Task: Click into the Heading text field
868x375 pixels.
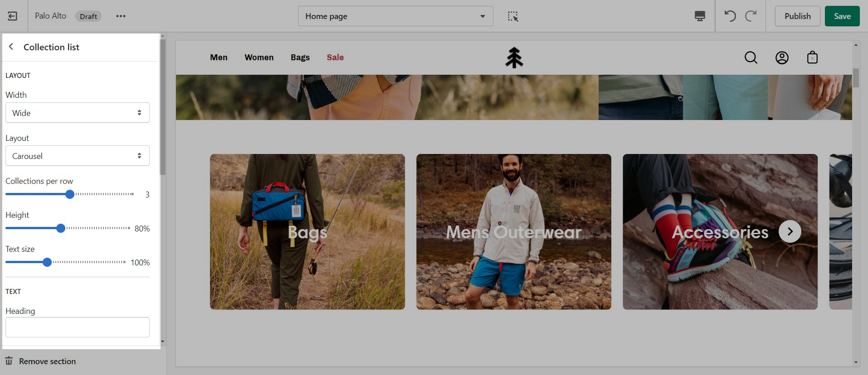Action: click(78, 327)
